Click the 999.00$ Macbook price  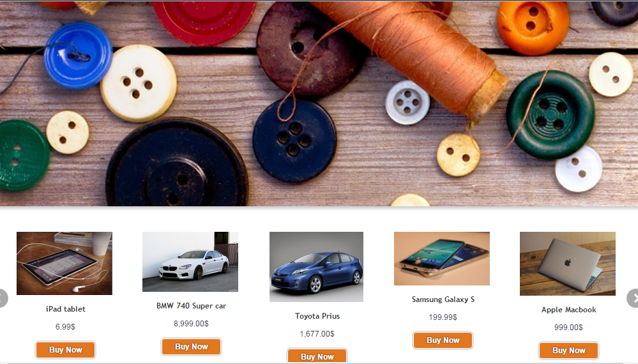pos(568,328)
